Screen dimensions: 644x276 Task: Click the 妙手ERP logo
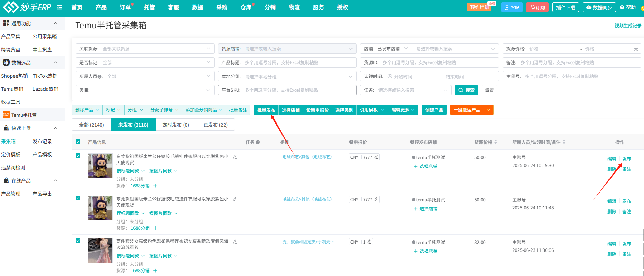tap(27, 7)
